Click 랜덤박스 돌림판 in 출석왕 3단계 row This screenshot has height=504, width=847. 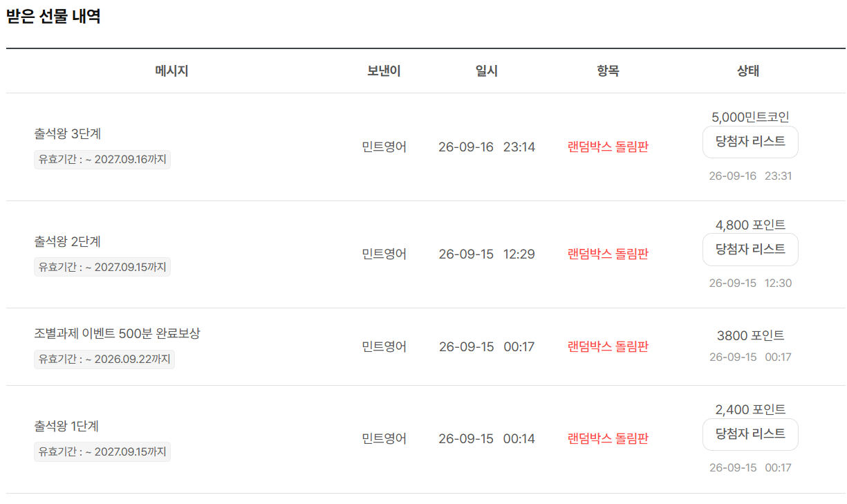(x=608, y=147)
